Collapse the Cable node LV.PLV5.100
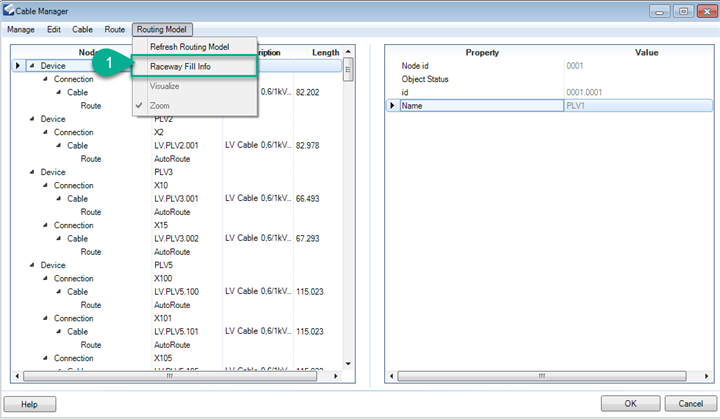The width and height of the screenshot is (720, 419). (x=58, y=292)
